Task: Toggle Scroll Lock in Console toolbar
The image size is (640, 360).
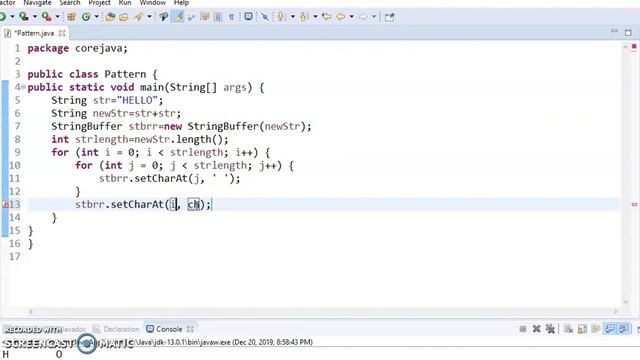Action: pyautogui.click(x=582, y=329)
